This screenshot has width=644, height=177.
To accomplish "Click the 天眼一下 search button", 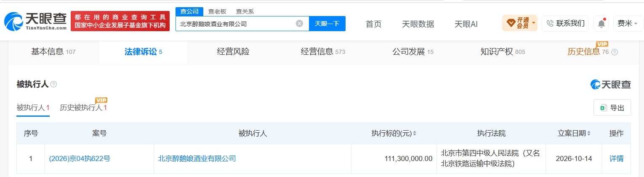I will click(x=327, y=24).
